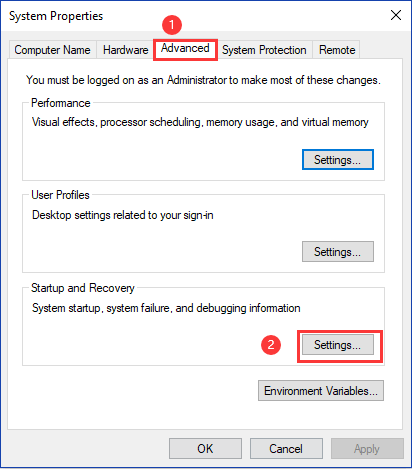The width and height of the screenshot is (412, 469).
Task: Switch to the Remote tab
Action: pyautogui.click(x=337, y=50)
